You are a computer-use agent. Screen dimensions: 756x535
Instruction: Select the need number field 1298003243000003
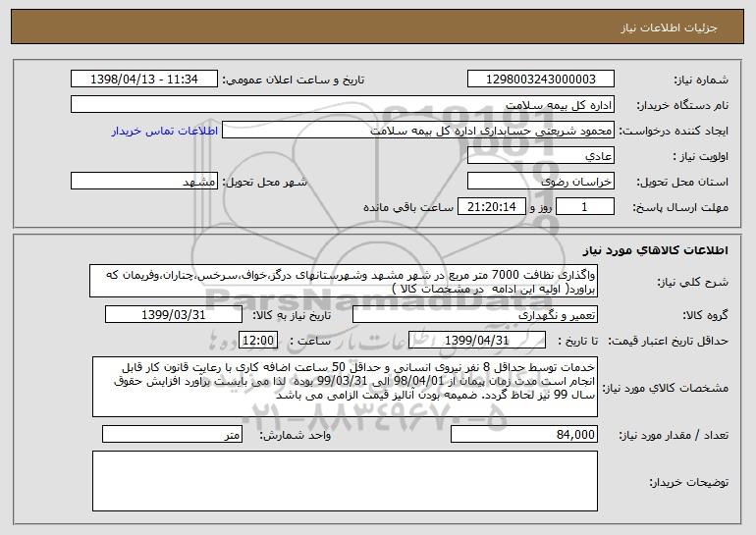click(x=540, y=80)
